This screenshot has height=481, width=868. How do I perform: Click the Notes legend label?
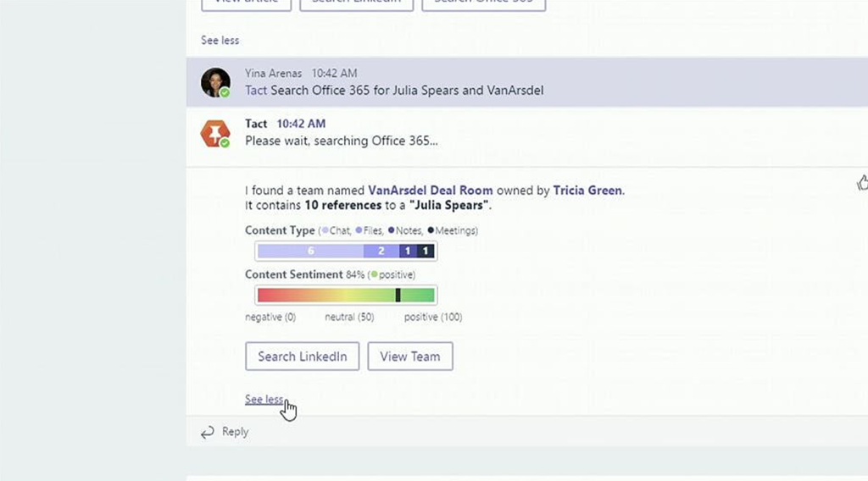tap(409, 230)
